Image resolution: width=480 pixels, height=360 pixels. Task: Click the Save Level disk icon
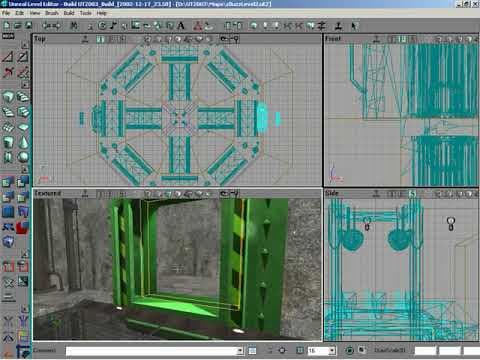(x=29, y=26)
